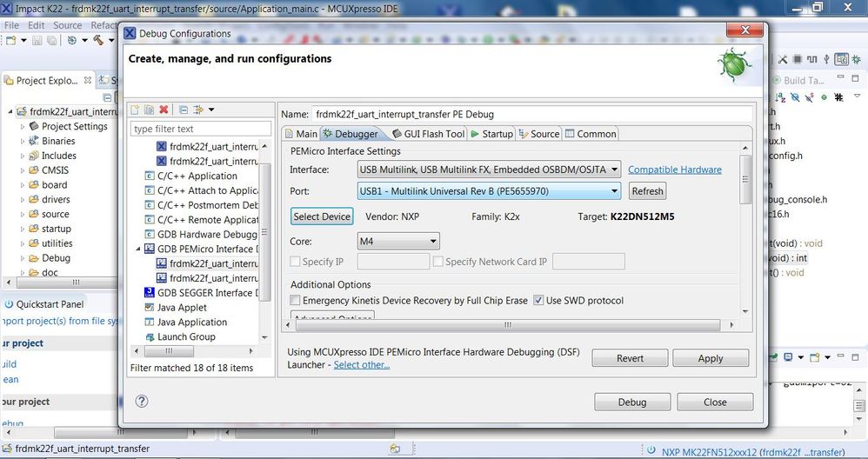Viewport: 868px width, 459px height.
Task: Click the New launch configuration icon
Action: [x=135, y=110]
